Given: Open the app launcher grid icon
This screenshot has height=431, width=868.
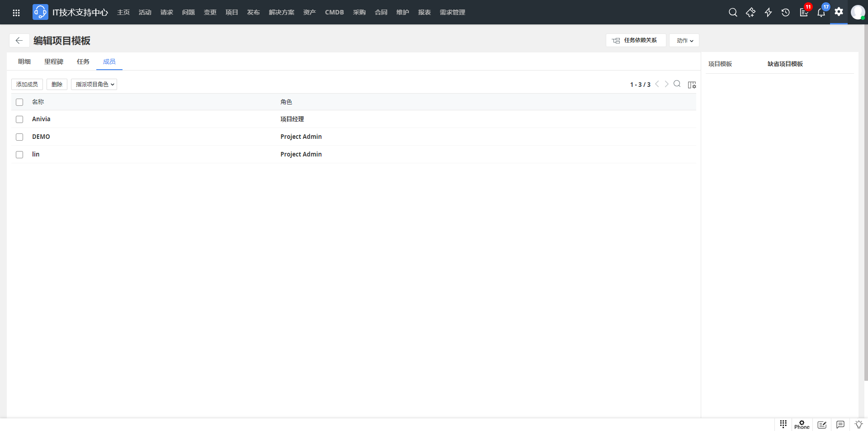Looking at the screenshot, I should pos(16,13).
